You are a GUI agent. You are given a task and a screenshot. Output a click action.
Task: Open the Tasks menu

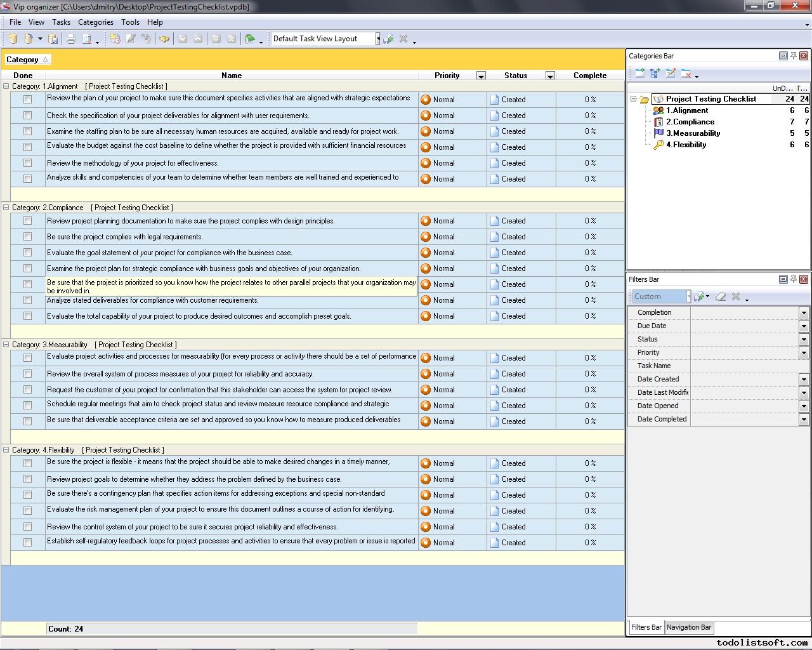pos(61,22)
